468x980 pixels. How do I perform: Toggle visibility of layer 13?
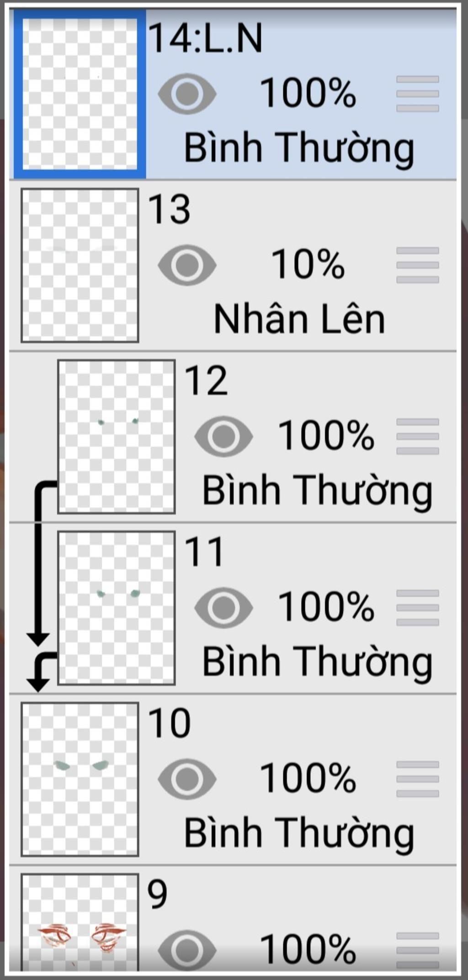[187, 265]
